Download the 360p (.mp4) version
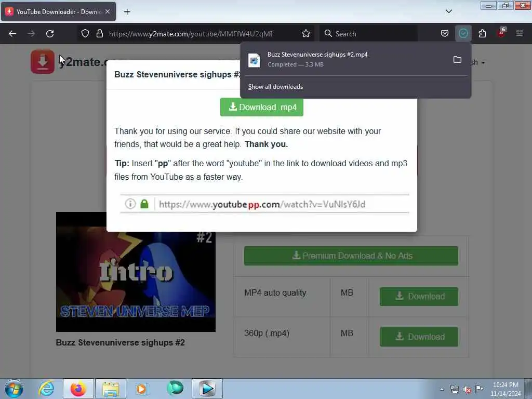This screenshot has height=399, width=532. coord(419,337)
